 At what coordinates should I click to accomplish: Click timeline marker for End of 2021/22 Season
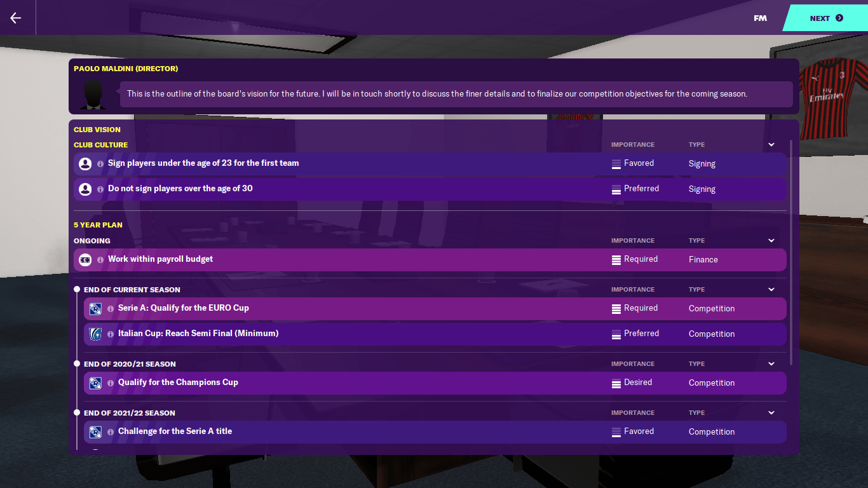(77, 413)
